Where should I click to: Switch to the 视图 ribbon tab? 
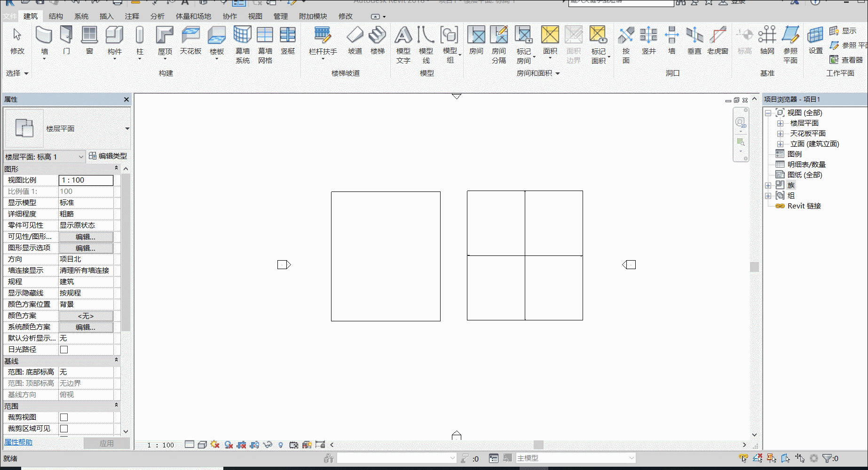[255, 16]
